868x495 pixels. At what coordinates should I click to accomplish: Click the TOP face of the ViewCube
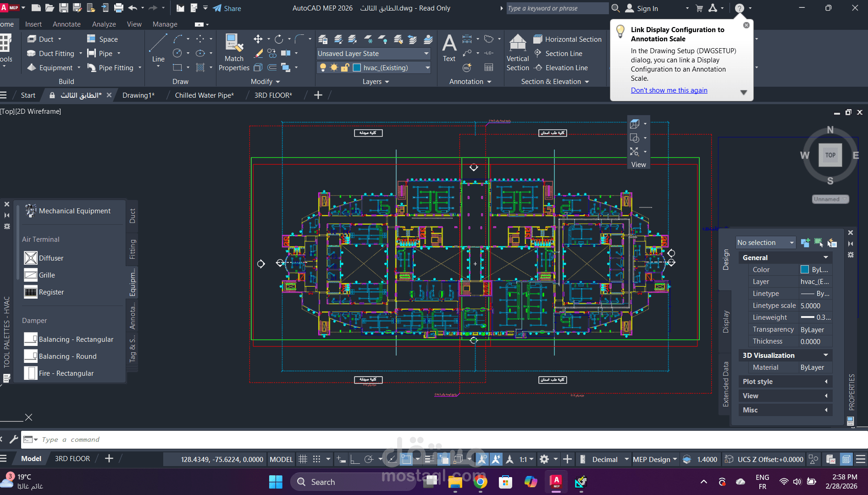pyautogui.click(x=830, y=155)
